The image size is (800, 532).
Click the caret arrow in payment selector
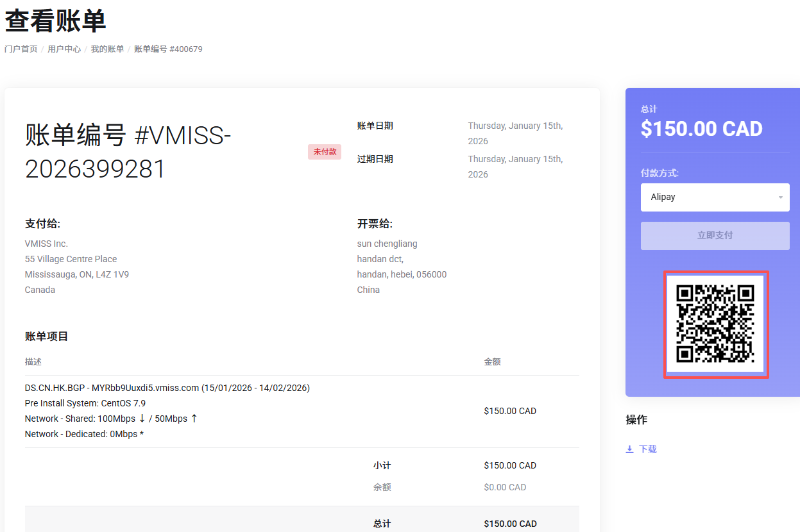[x=780, y=197]
